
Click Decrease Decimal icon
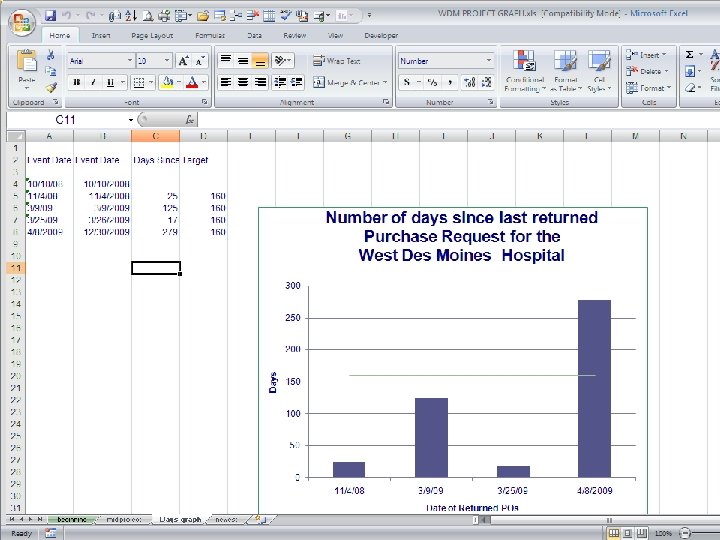tap(486, 82)
